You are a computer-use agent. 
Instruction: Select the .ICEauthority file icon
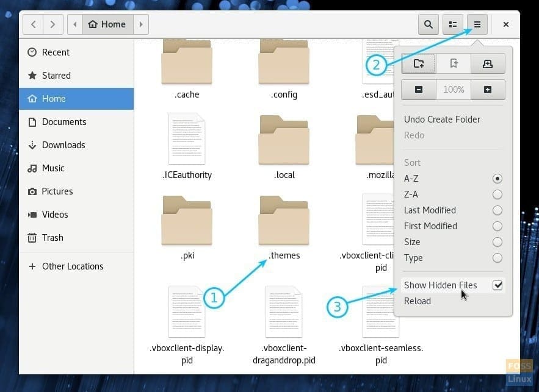pyautogui.click(x=187, y=138)
